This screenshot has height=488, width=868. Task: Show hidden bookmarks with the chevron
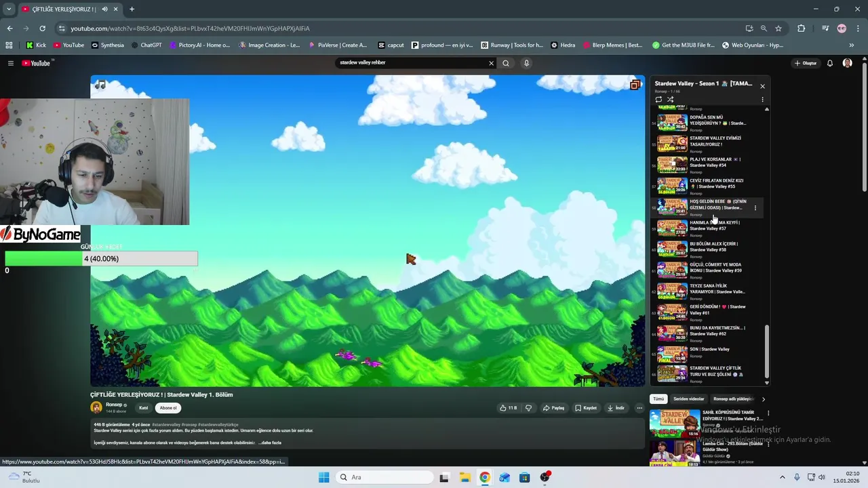pos(851,45)
